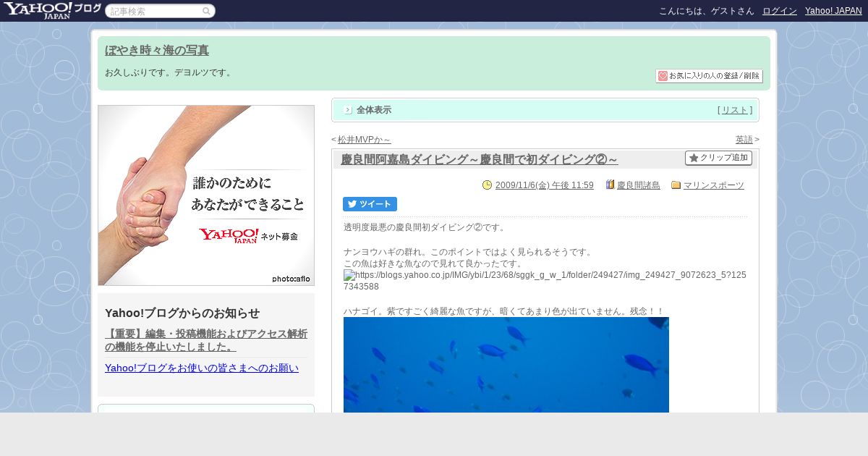The height and width of the screenshot is (456, 868).
Task: Click the Yahoo!ブログからのお知らせ heading
Action: coord(182,313)
